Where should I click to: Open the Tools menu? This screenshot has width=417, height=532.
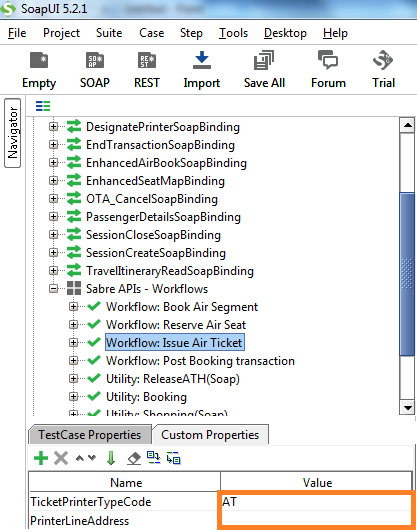[x=233, y=33]
